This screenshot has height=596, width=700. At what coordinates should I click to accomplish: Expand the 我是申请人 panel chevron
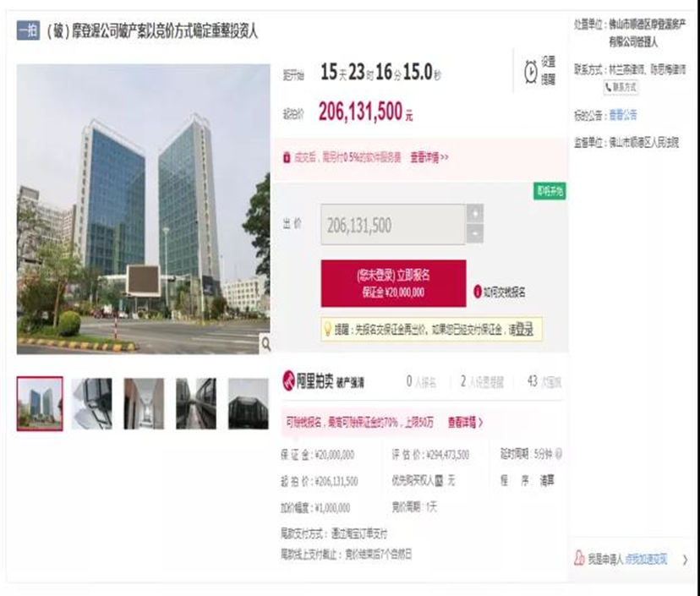click(x=686, y=560)
